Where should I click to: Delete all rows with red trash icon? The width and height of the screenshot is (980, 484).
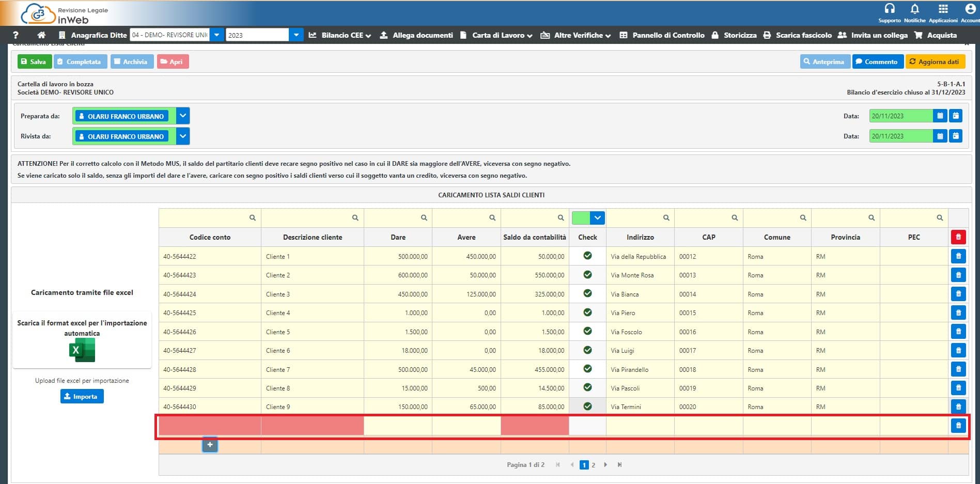pos(958,237)
